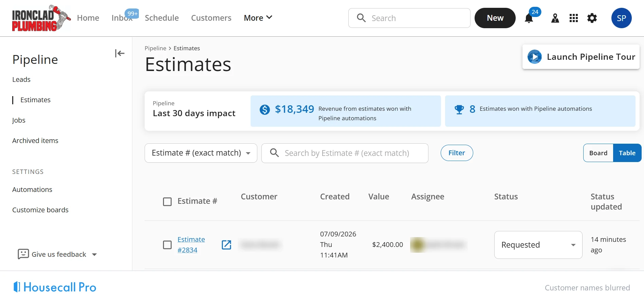
Task: Click the Status updated column header
Action: click(606, 202)
